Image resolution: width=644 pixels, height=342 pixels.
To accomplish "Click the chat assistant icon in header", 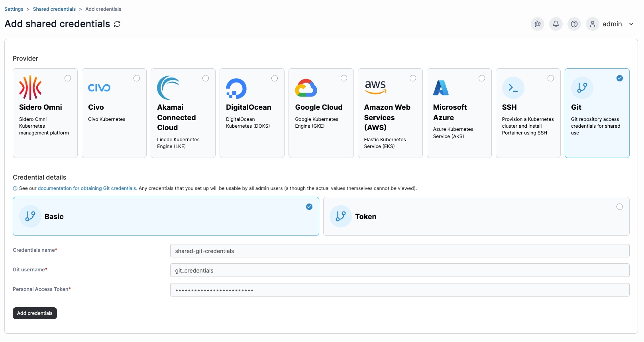I will point(537,24).
